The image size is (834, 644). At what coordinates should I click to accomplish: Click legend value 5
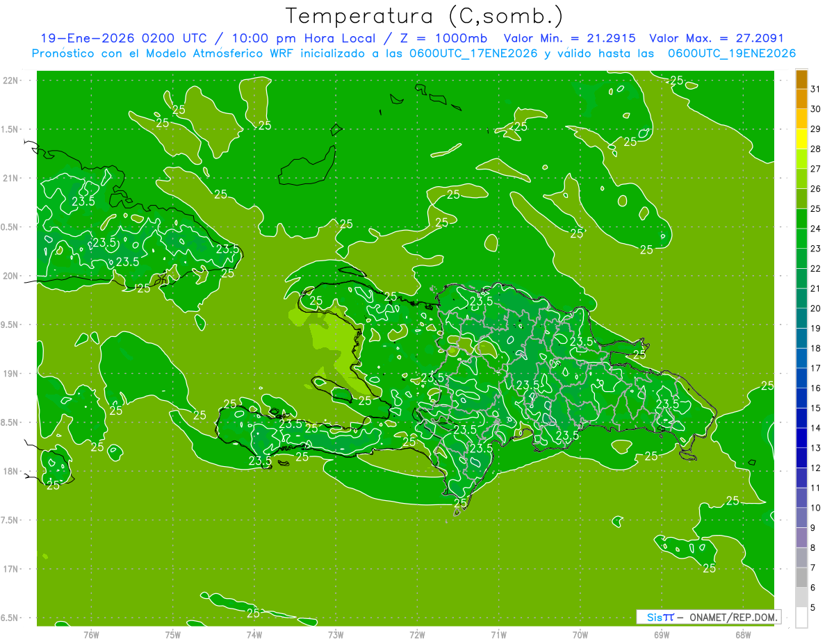pyautogui.click(x=813, y=608)
